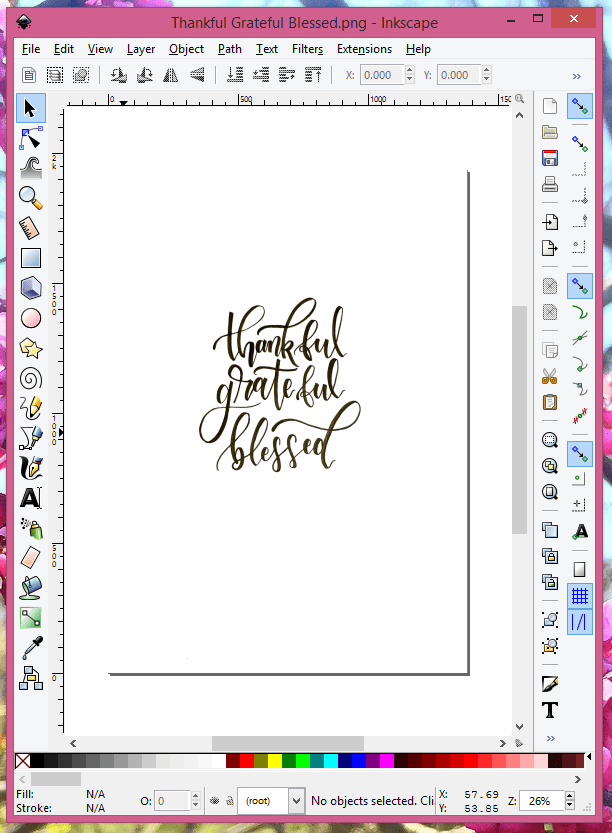The width and height of the screenshot is (612, 833).
Task: Click the X coordinate input field
Action: click(x=382, y=75)
